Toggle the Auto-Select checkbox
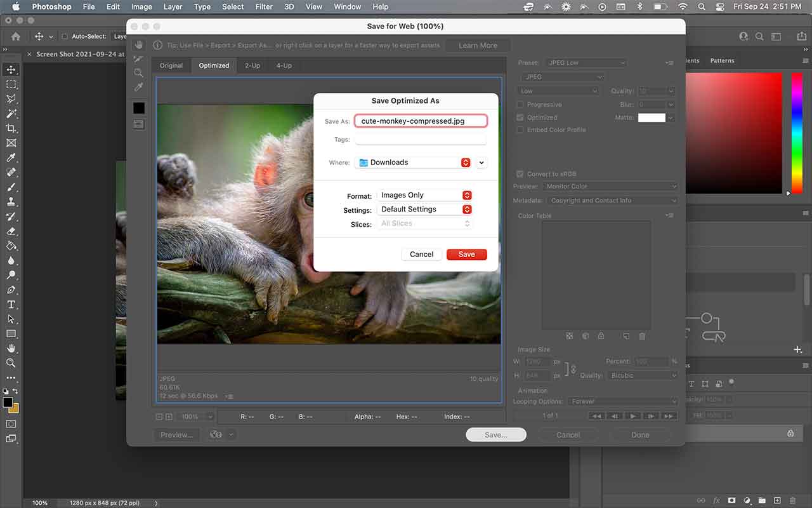Image resolution: width=812 pixels, height=508 pixels. (64, 37)
